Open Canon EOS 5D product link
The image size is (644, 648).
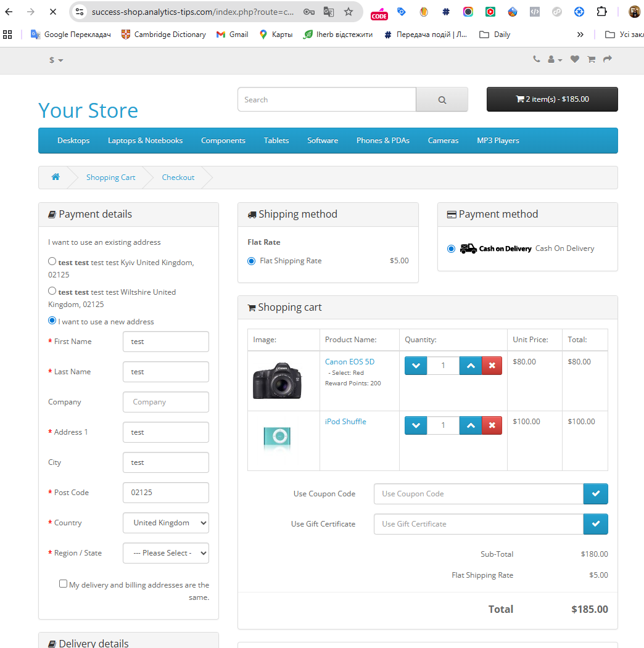coord(350,361)
